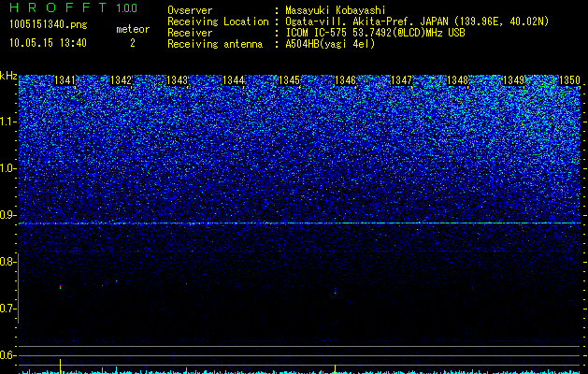Click the 1344 time marker

[x=234, y=80]
